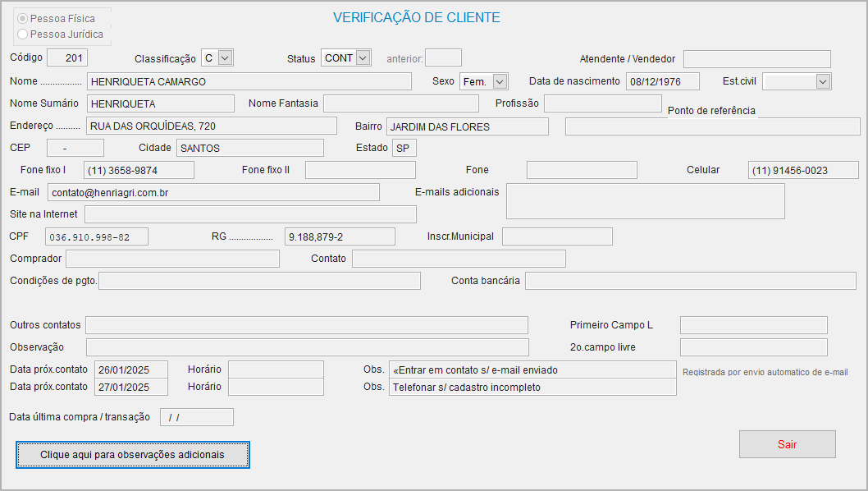Click the CEP field
This screenshot has height=491, width=868.
click(x=75, y=148)
